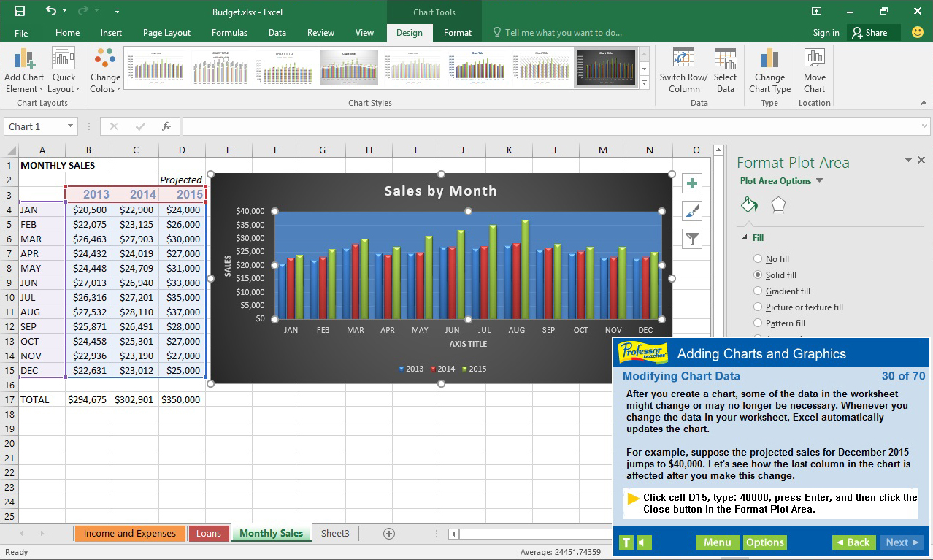This screenshot has width=933, height=560.
Task: Select the Pattern fill radio button
Action: (x=758, y=323)
